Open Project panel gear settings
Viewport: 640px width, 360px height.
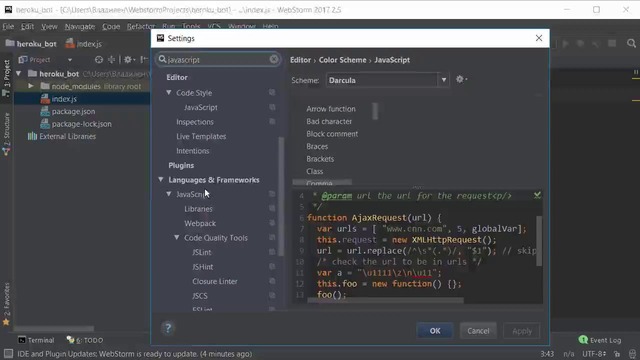point(129,60)
